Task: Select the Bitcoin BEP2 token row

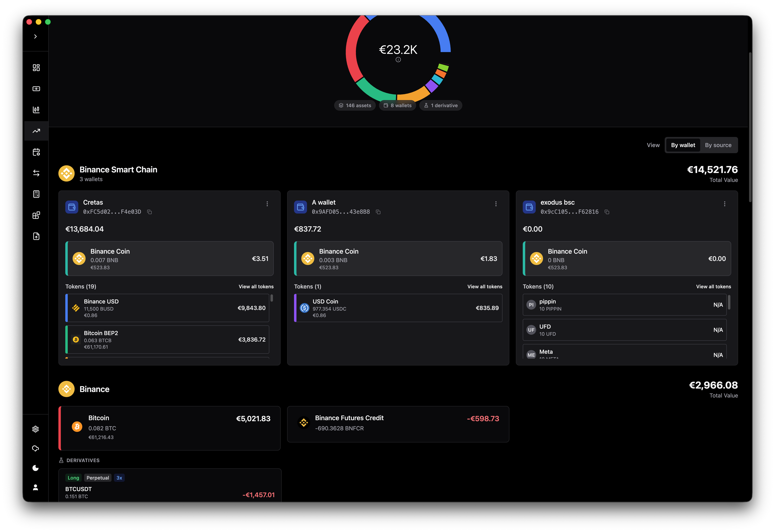Action: click(x=167, y=339)
